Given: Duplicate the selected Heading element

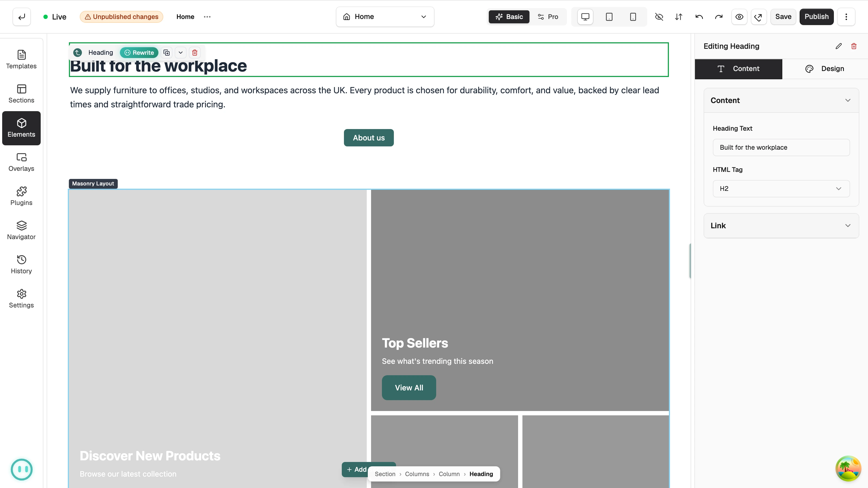Looking at the screenshot, I should click(x=167, y=53).
